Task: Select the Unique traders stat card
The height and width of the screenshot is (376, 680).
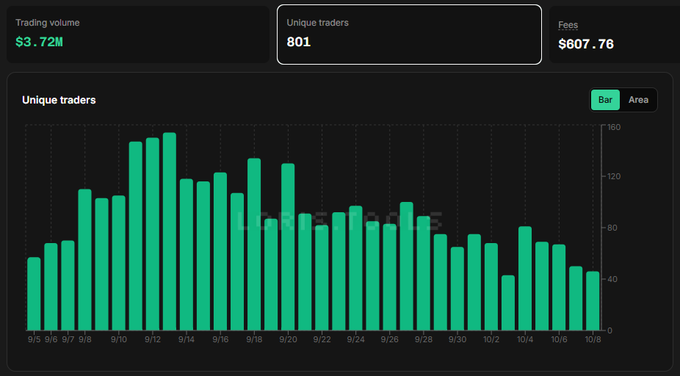Action: [x=409, y=35]
